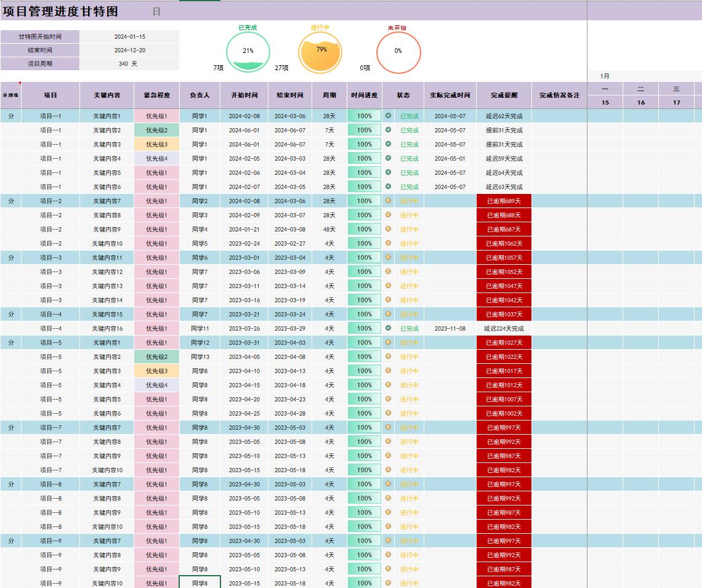
Task: Click the 紧急程度 column header
Action: tap(156, 95)
